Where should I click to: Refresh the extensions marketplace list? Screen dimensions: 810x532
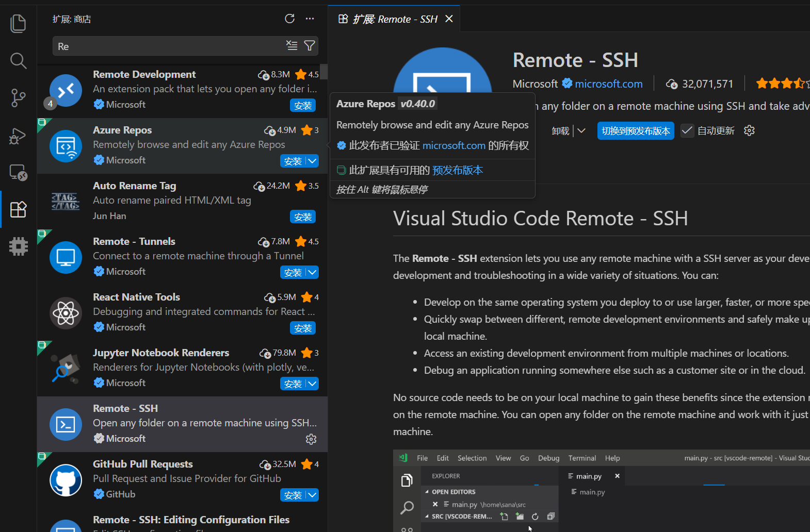(x=290, y=19)
